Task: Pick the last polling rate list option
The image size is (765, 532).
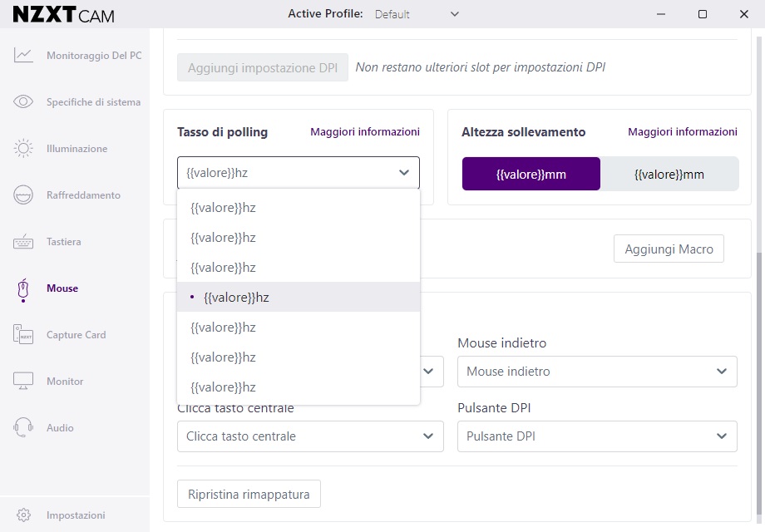Action: point(298,387)
